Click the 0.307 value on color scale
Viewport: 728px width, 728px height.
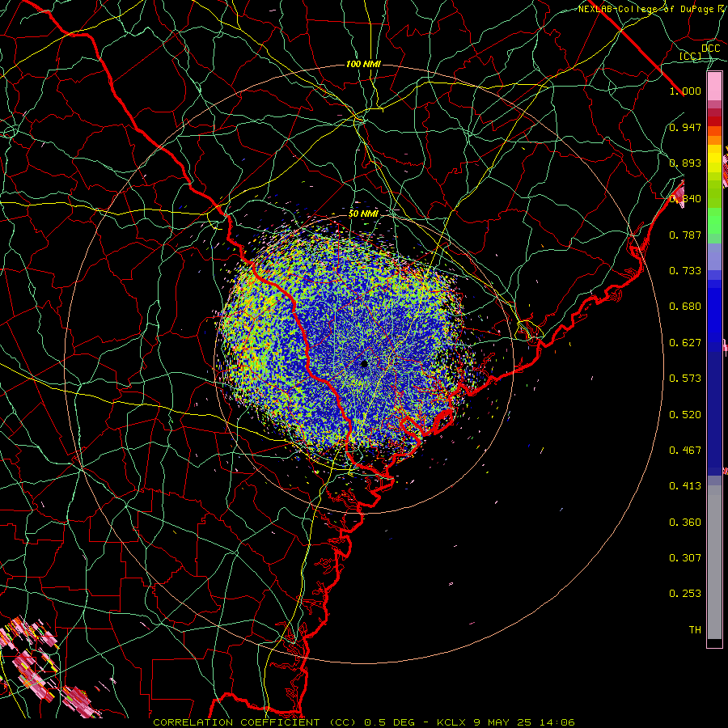tap(685, 558)
